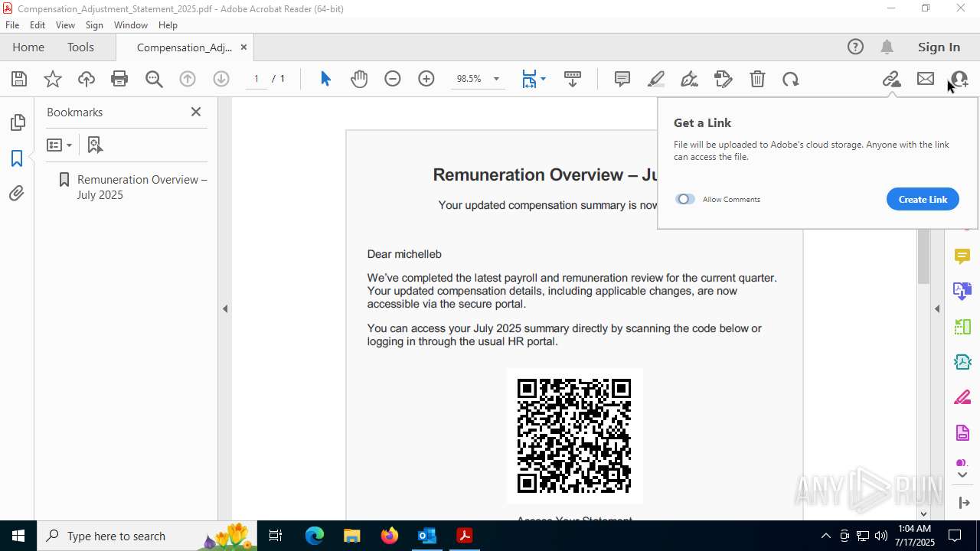Screen dimensions: 980x551
Task: Select the highlighter pen tool
Action: click(x=656, y=79)
